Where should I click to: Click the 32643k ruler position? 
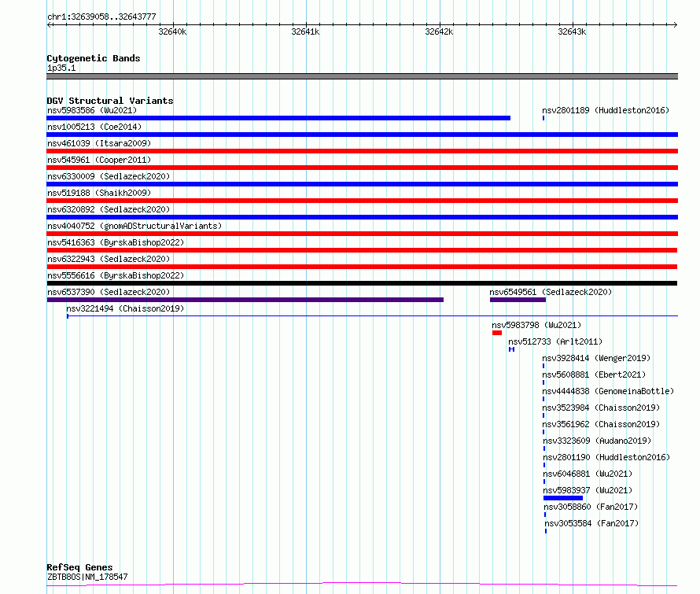pyautogui.click(x=572, y=32)
